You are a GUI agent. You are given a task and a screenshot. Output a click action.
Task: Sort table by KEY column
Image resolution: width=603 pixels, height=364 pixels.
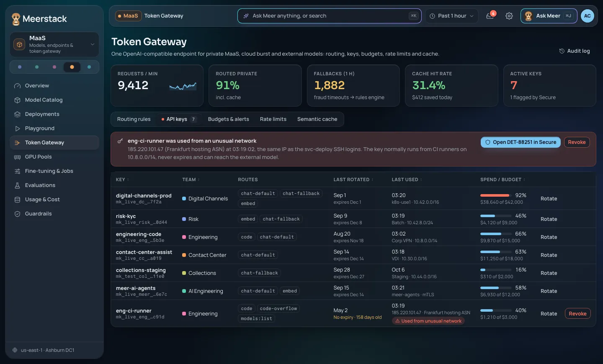click(122, 179)
